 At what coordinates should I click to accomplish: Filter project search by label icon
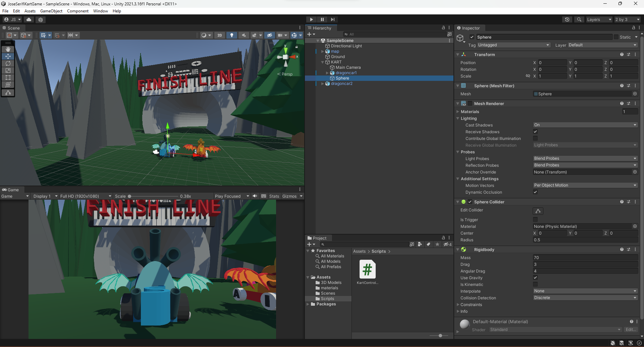coord(428,244)
